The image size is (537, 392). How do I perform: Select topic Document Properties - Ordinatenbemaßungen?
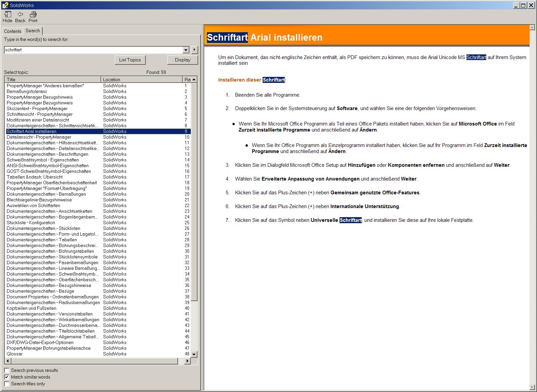tap(98, 297)
